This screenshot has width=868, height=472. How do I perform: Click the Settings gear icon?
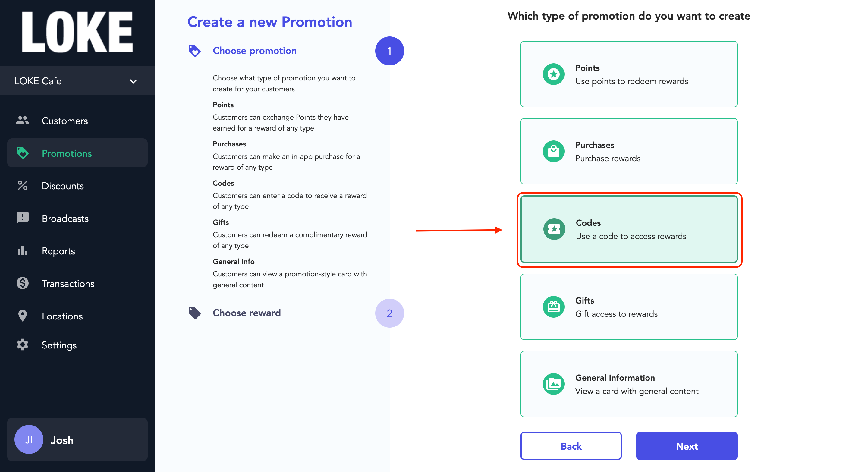[22, 345]
